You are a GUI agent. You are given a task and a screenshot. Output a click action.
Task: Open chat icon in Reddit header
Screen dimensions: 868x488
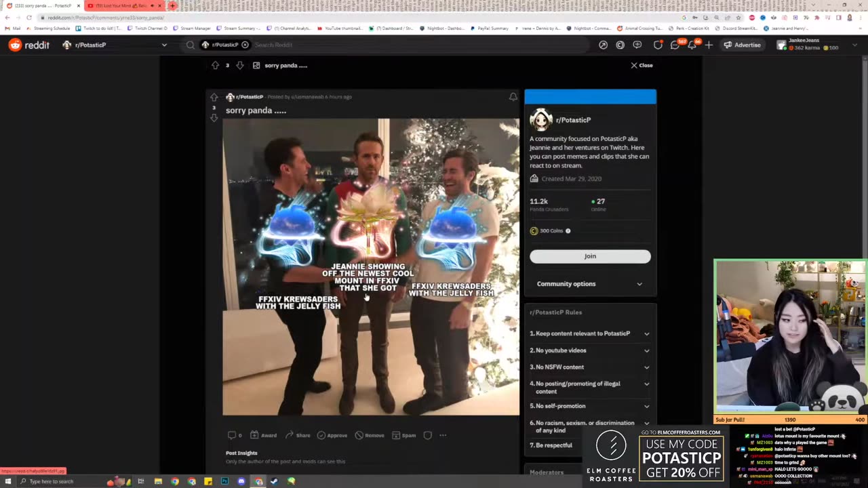[675, 45]
